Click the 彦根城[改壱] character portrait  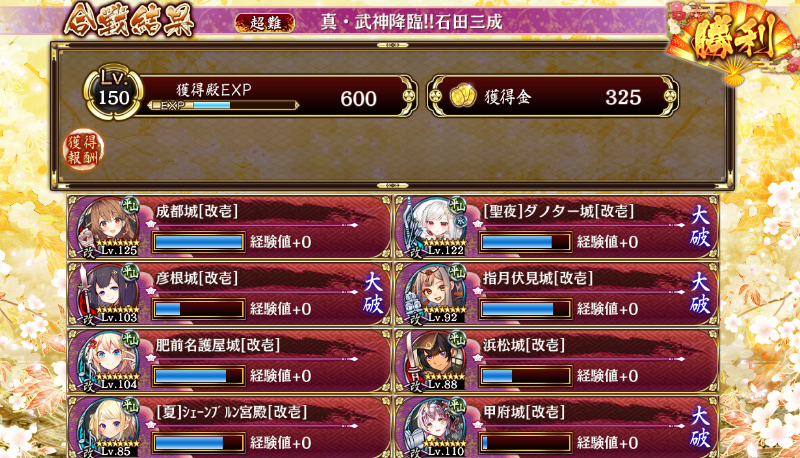tap(108, 293)
